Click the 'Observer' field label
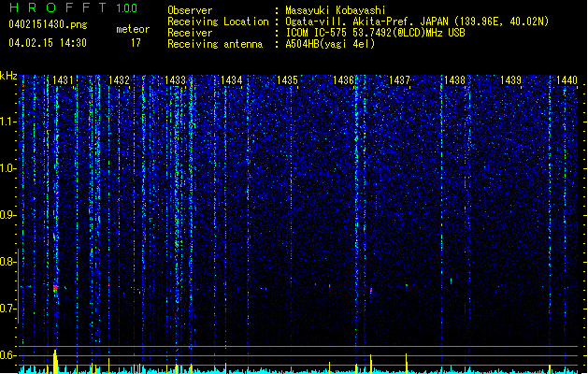The width and height of the screenshot is (588, 374). click(190, 10)
